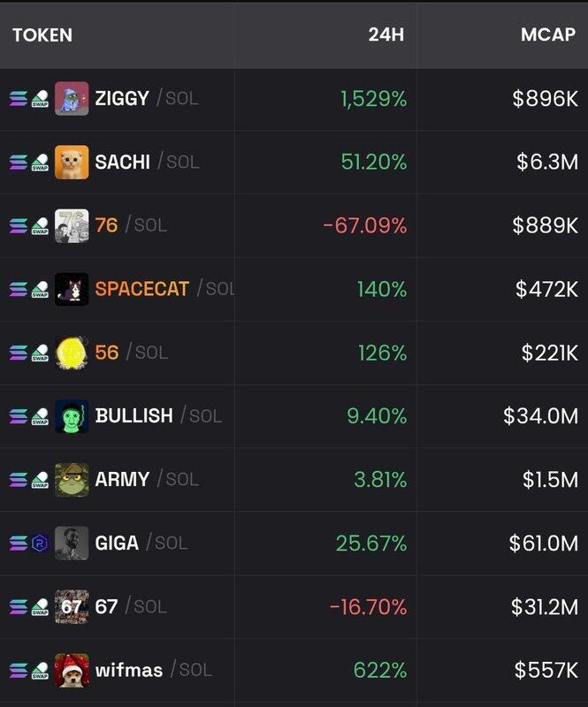The width and height of the screenshot is (588, 707).
Task: Click the SACHI orange cat avatar
Action: [x=72, y=163]
